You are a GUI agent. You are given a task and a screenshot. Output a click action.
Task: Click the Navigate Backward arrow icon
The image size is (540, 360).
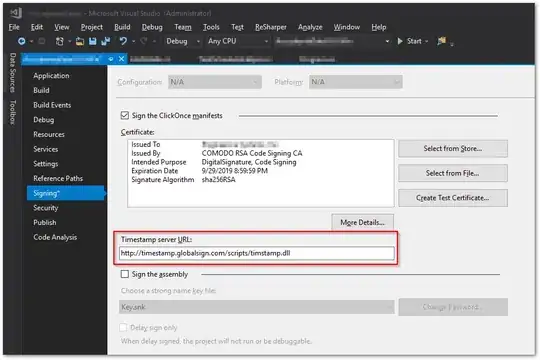coord(21,41)
